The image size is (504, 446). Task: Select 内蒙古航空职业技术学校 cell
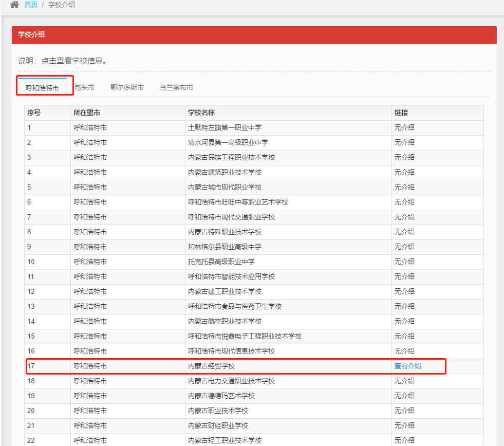tap(288, 321)
